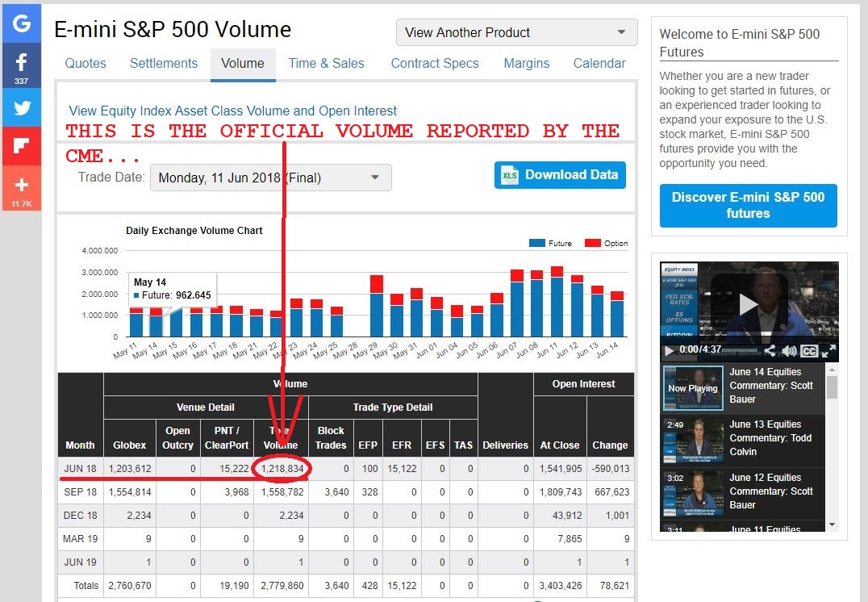Open the Calendar tab

click(599, 63)
